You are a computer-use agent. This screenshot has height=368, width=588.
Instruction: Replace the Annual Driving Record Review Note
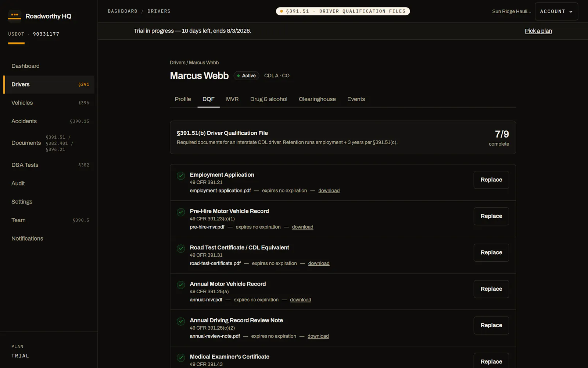click(491, 326)
